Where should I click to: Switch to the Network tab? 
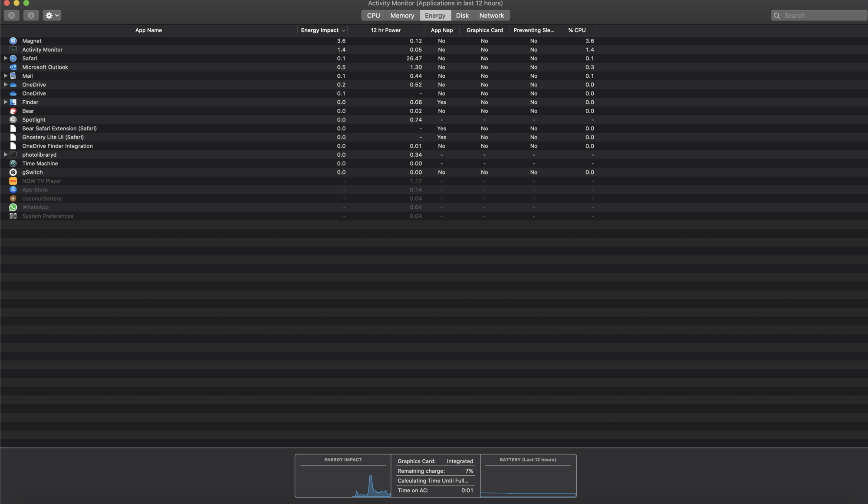[x=492, y=15]
